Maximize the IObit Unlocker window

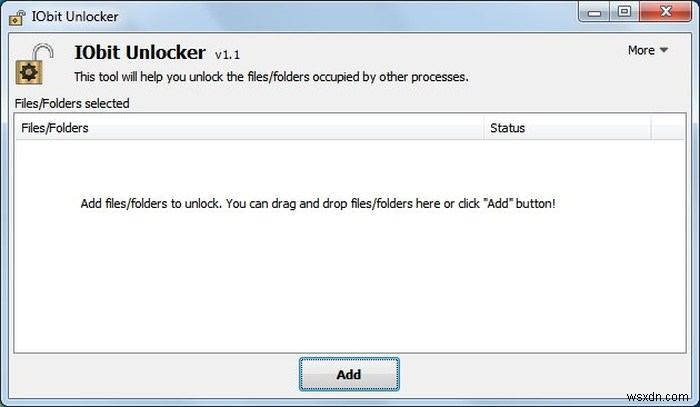625,12
